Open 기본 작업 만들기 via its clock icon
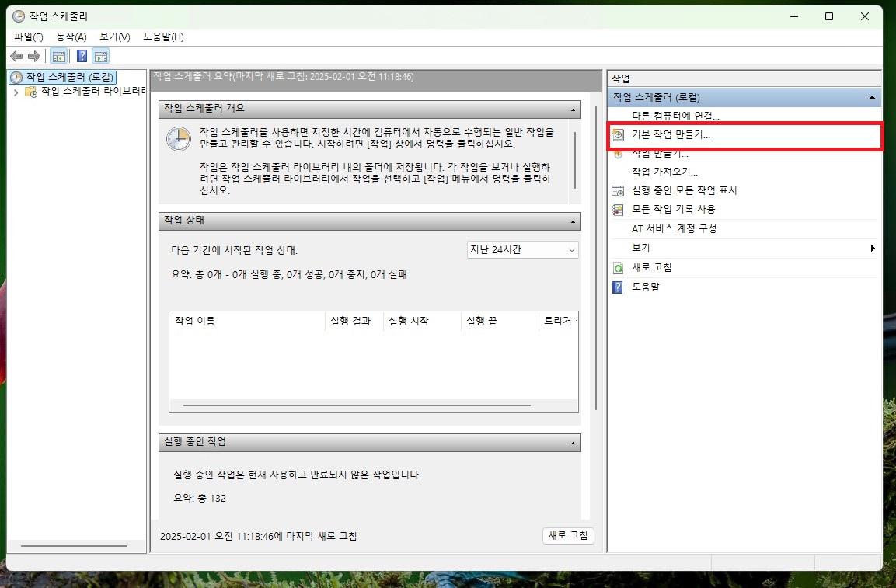896x588 pixels. [x=618, y=134]
